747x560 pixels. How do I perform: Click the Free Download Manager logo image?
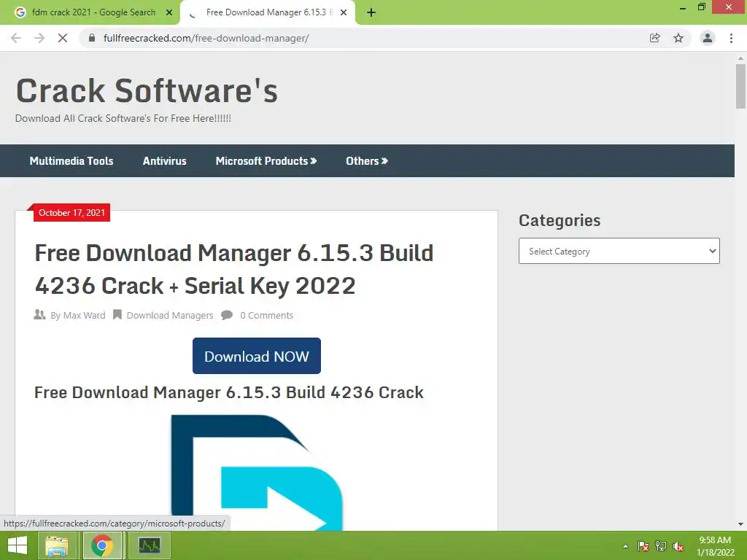pos(257,472)
